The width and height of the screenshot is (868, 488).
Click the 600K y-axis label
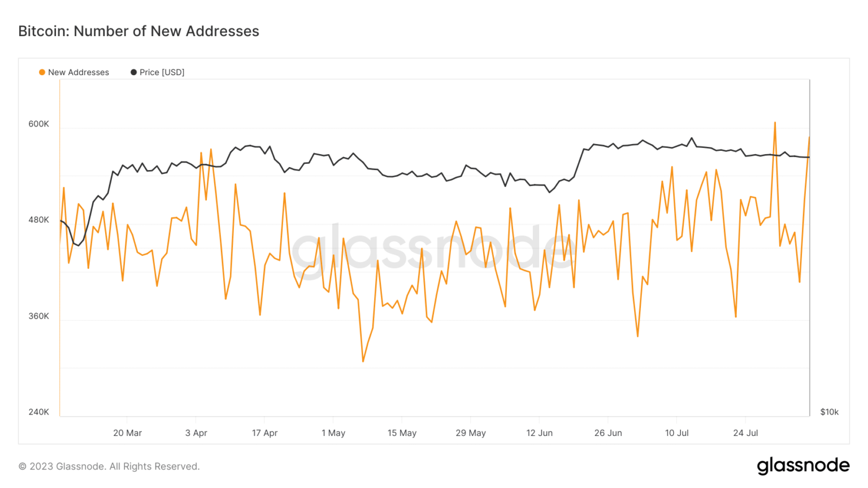[39, 124]
